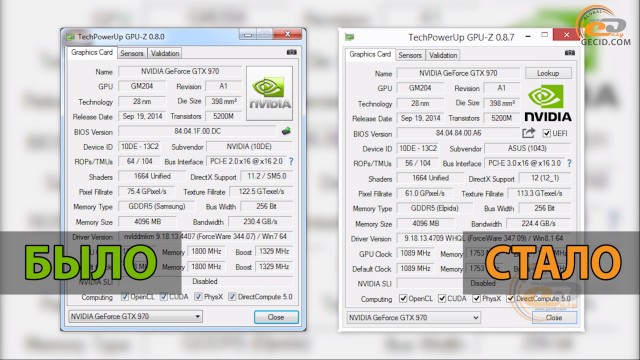Open Validation tab in GPU-Z 0.8.0
640x360 pixels.
pos(165,53)
